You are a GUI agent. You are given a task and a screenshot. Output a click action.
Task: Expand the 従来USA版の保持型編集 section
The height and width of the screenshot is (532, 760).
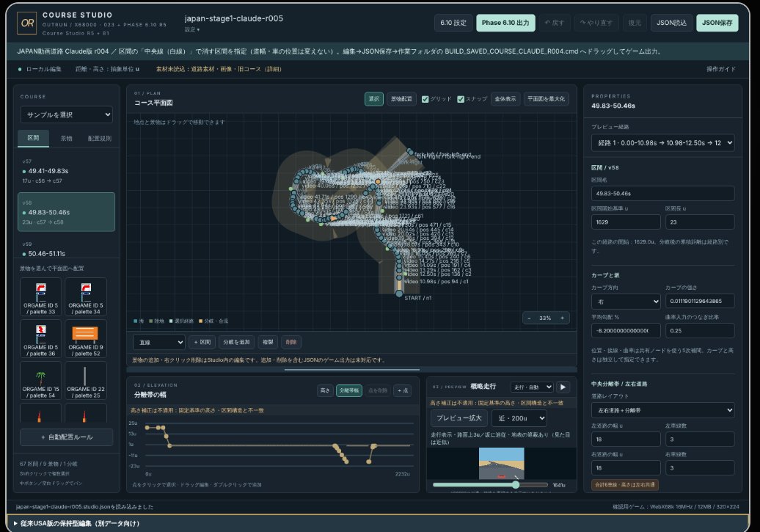pos(78,523)
